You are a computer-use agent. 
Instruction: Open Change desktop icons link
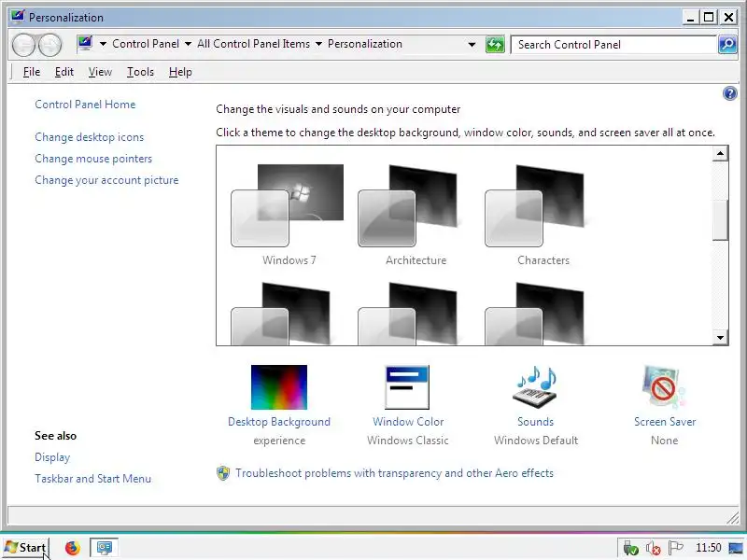[x=89, y=137]
